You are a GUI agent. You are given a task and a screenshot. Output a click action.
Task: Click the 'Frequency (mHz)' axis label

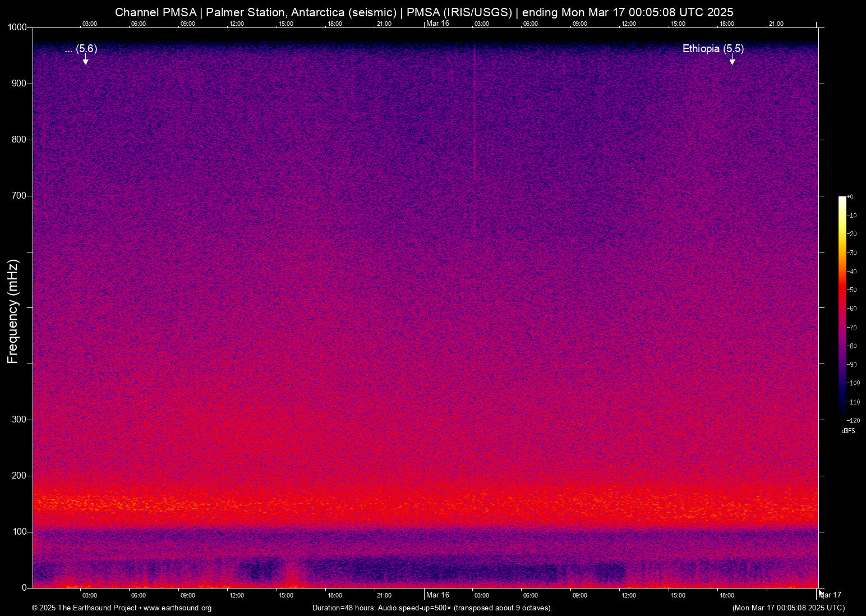13,311
